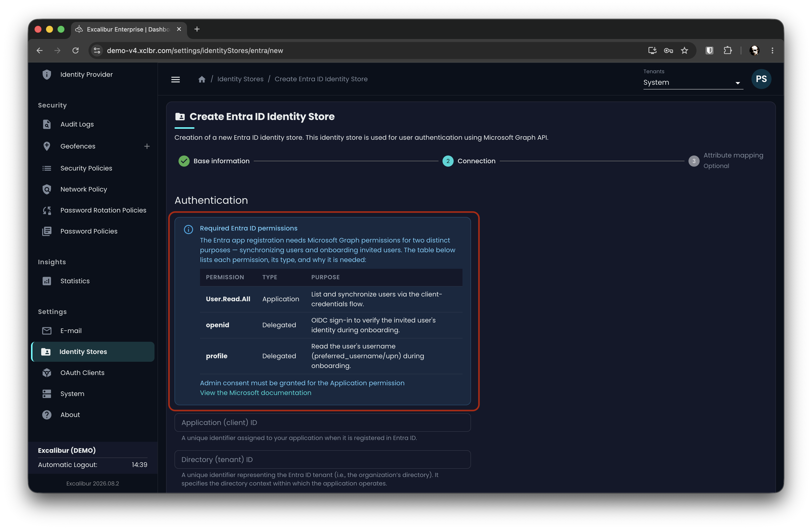Select the Connection step 2 indicator
This screenshot has height=530, width=812.
coord(447,161)
